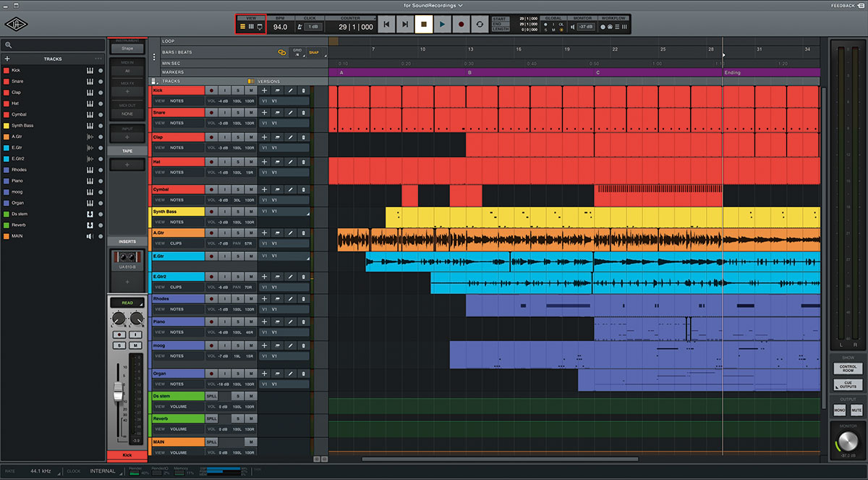
Task: Select the Reverb track in sidebar list
Action: [52, 225]
